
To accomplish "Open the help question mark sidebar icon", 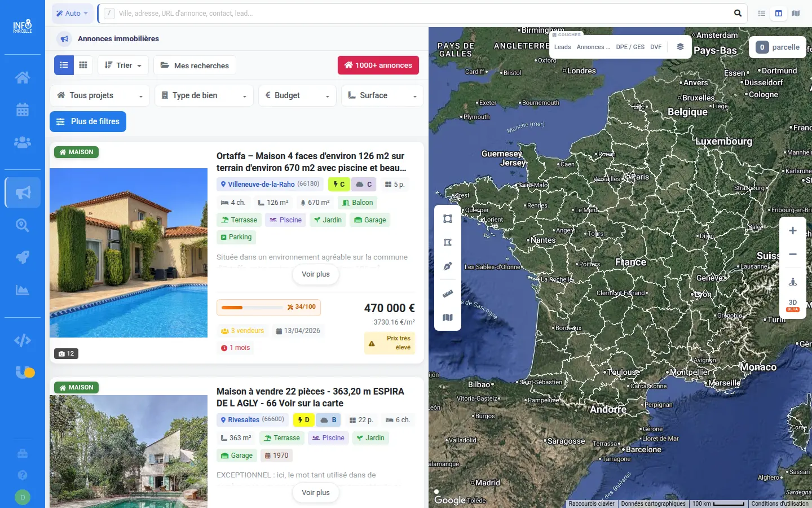I will coord(23,475).
